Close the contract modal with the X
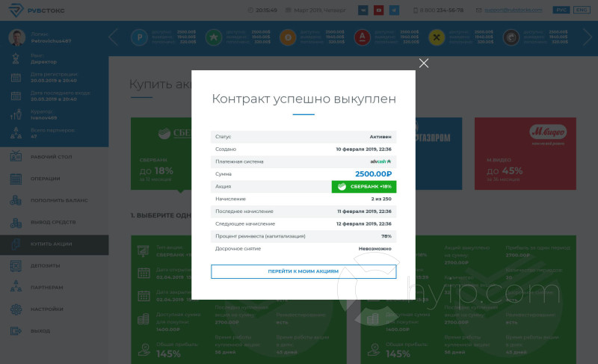The width and height of the screenshot is (598, 364). pyautogui.click(x=424, y=64)
